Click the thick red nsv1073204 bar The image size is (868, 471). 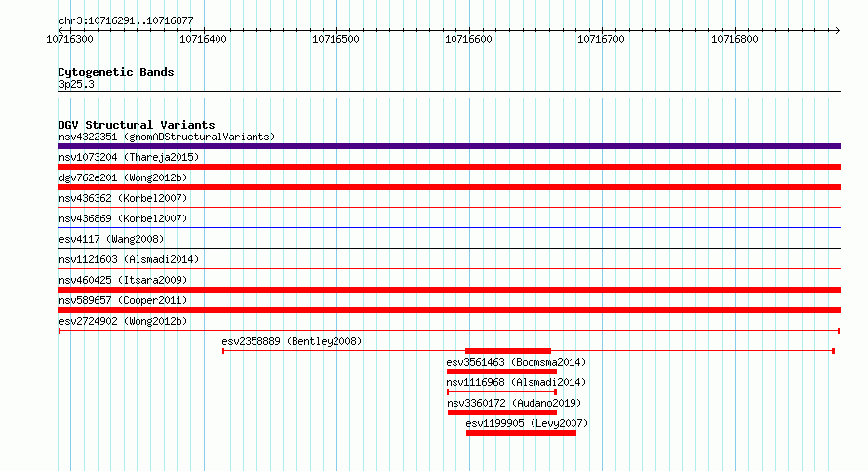pos(449,167)
